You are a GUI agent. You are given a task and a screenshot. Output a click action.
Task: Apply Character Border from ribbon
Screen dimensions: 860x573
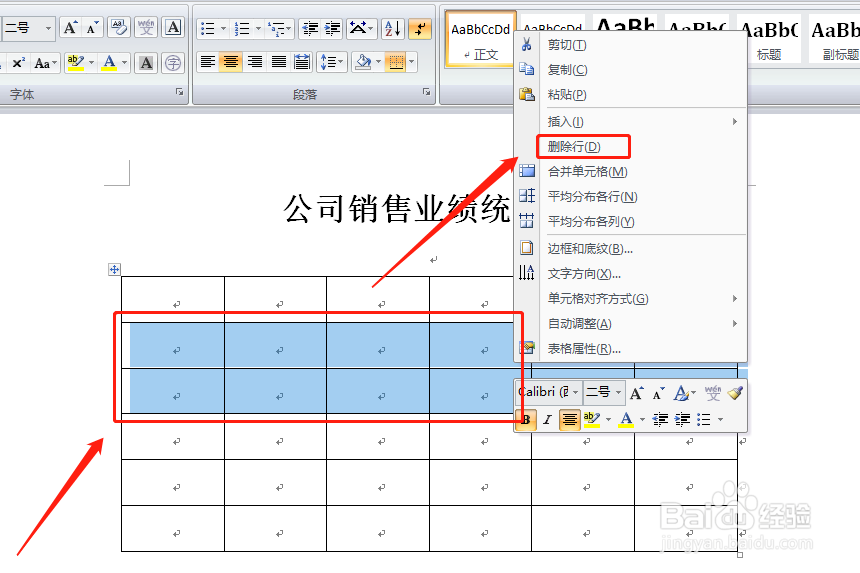click(173, 27)
